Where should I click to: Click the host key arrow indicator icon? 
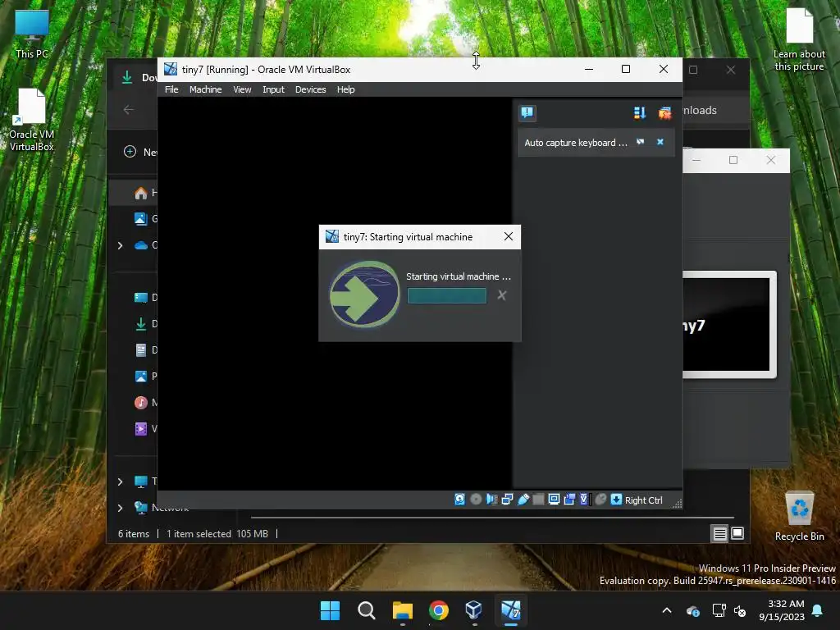(x=616, y=500)
